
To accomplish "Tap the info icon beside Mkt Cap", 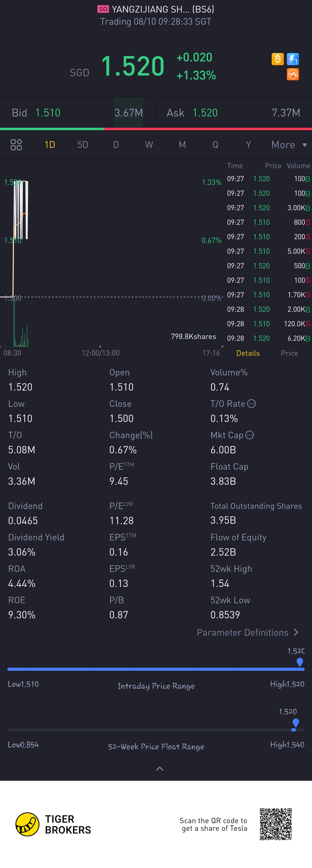I will pyautogui.click(x=250, y=435).
